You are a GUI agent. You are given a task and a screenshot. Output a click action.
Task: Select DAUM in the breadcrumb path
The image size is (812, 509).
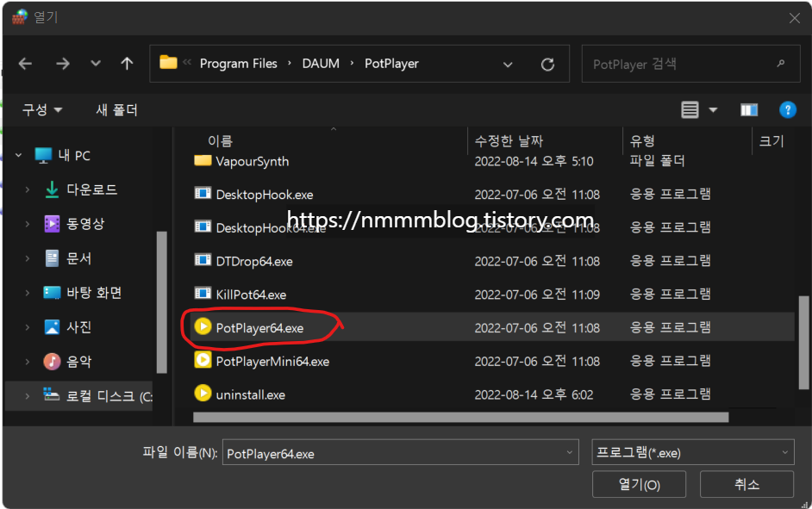coord(321,64)
